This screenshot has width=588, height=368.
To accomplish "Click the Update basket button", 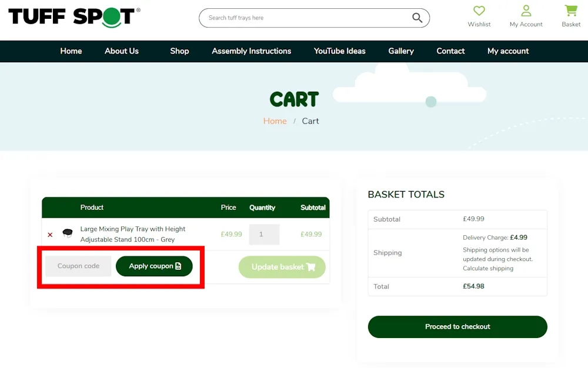I will pyautogui.click(x=282, y=267).
